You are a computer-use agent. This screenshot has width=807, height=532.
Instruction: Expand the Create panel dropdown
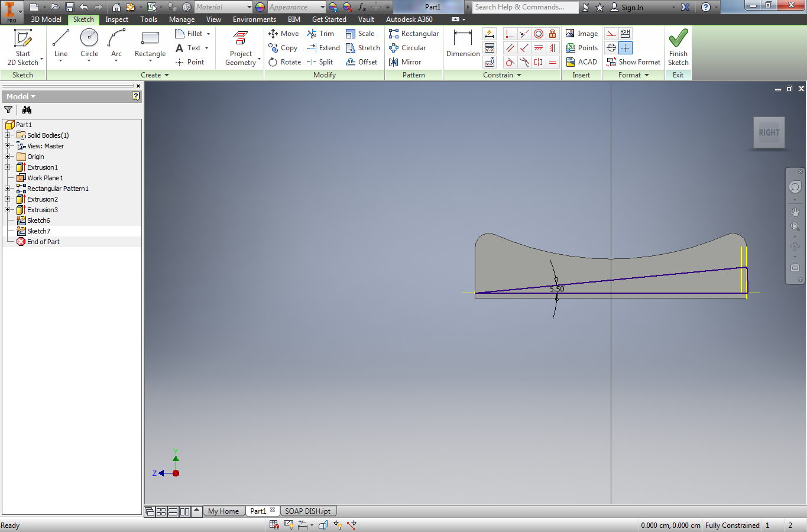click(155, 75)
